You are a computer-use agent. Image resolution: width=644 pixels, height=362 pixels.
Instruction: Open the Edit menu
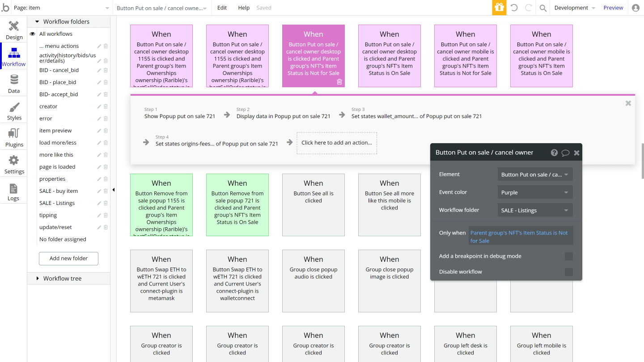[x=222, y=8]
